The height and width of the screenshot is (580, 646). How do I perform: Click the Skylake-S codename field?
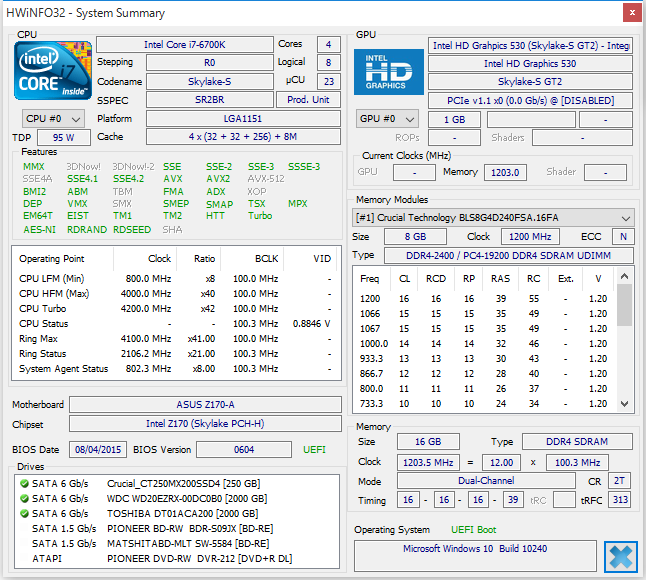click(x=210, y=82)
